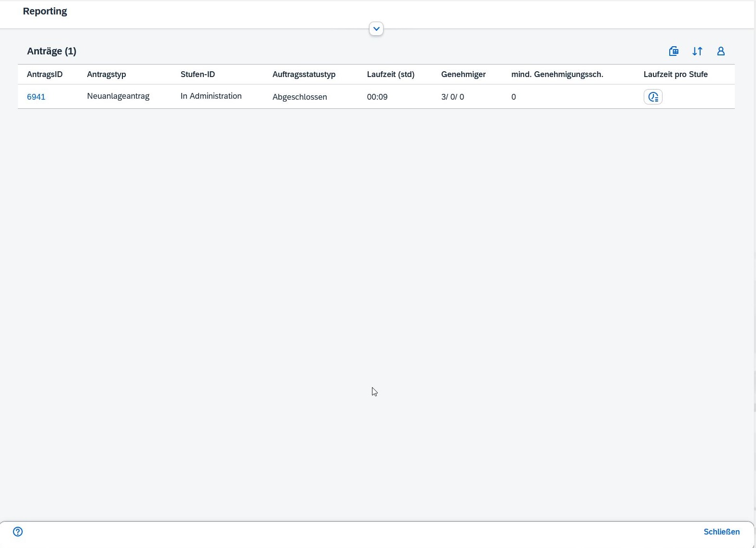Click the Laufzeit pro Stufe header
This screenshot has height=548, width=756.
[x=675, y=74]
